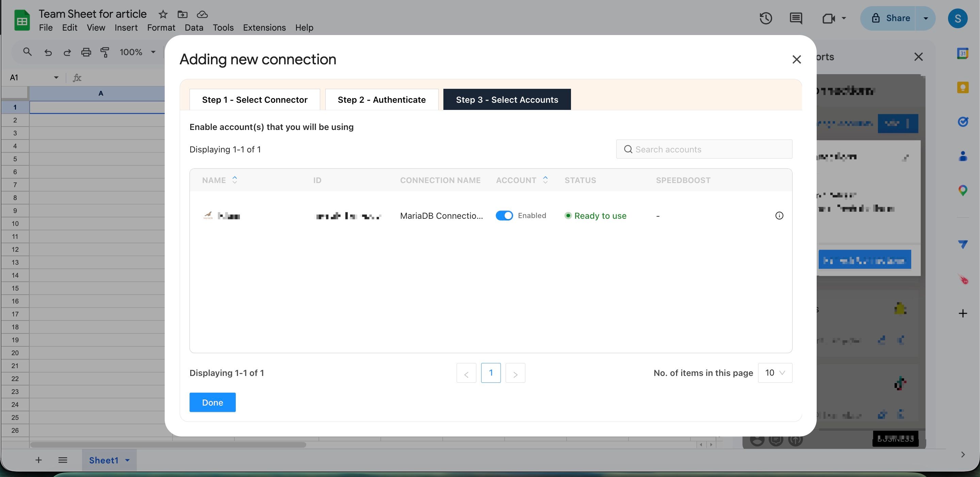This screenshot has height=477, width=980.
Task: Expand the 100% zoom dropdown
Action: click(x=153, y=52)
